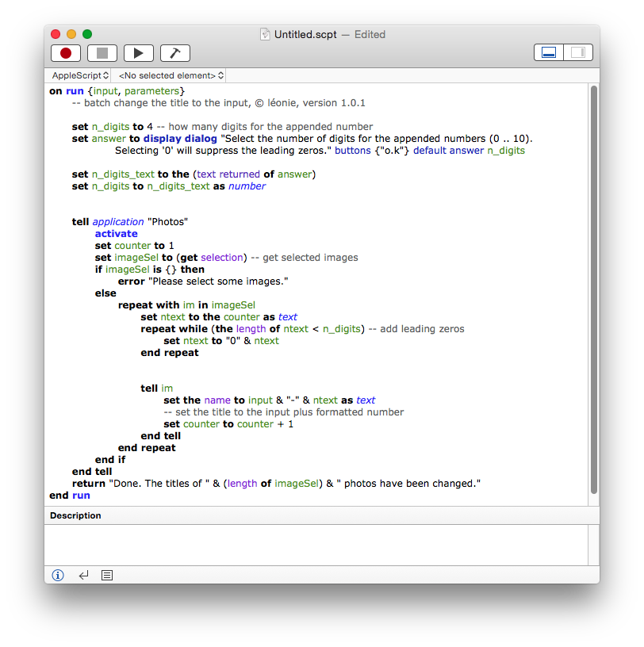Show the result with the return-arrow icon

[x=83, y=575]
